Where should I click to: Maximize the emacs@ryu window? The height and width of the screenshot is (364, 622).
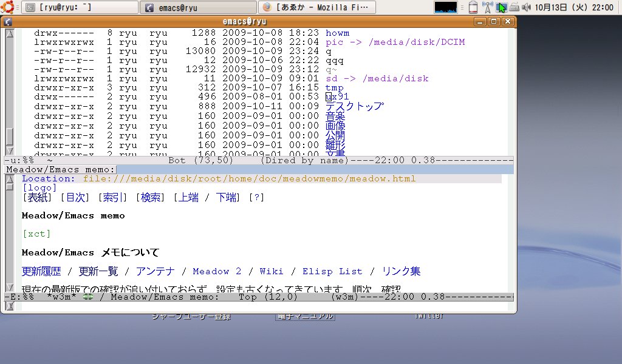tap(494, 21)
